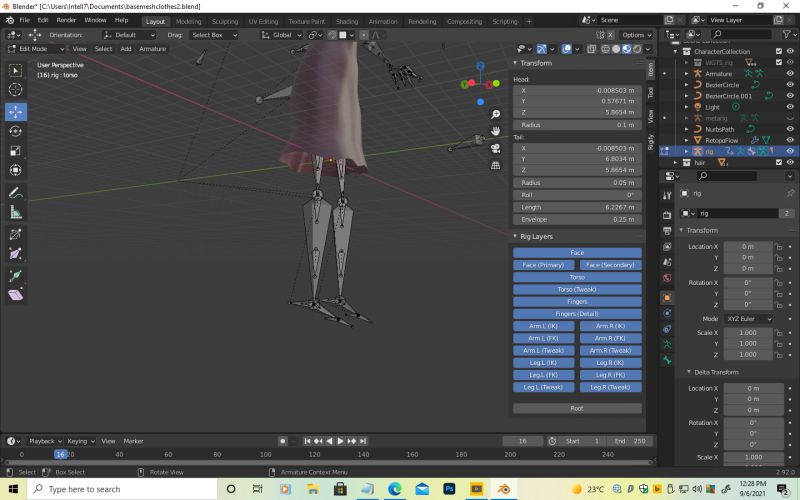The width and height of the screenshot is (800, 500).
Task: Open Render properties tab icon
Action: click(667, 215)
